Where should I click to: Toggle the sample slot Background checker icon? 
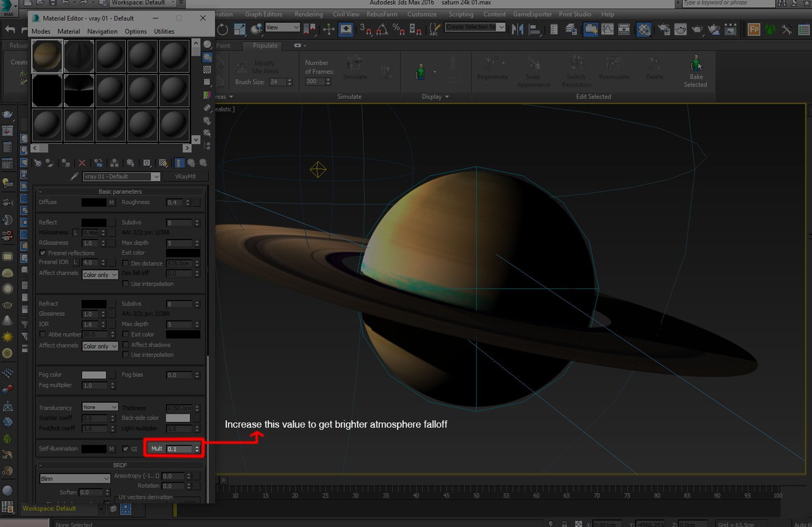pyautogui.click(x=207, y=70)
